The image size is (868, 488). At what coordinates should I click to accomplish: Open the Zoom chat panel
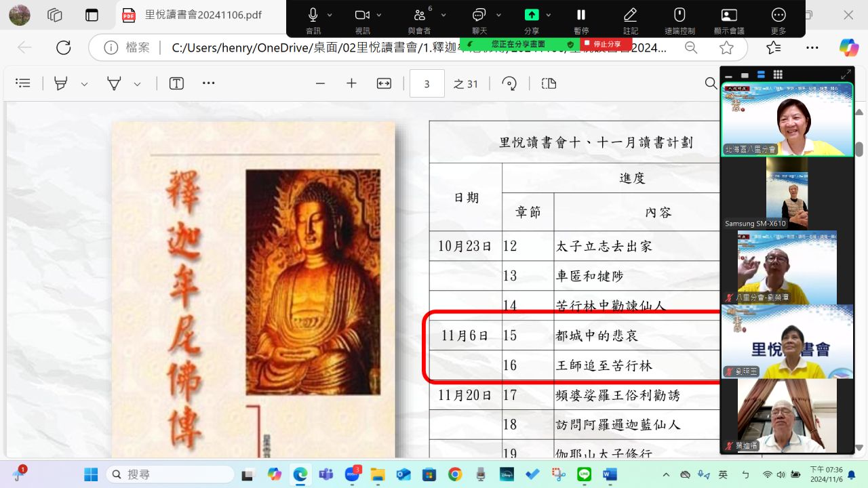pos(479,15)
